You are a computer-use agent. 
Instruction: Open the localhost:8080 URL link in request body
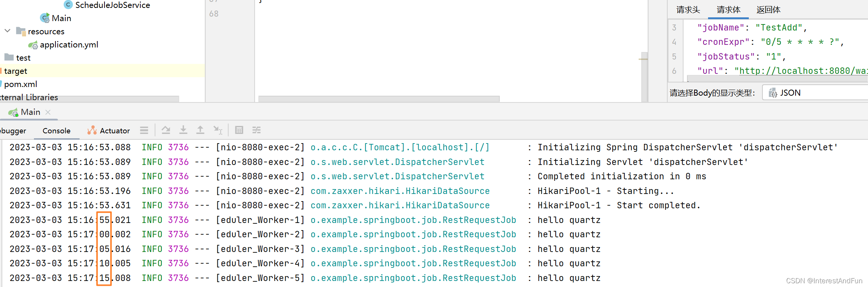coord(803,71)
